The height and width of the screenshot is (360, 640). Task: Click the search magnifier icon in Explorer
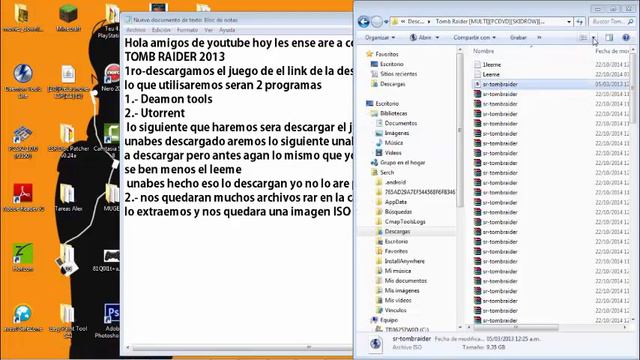(630, 22)
